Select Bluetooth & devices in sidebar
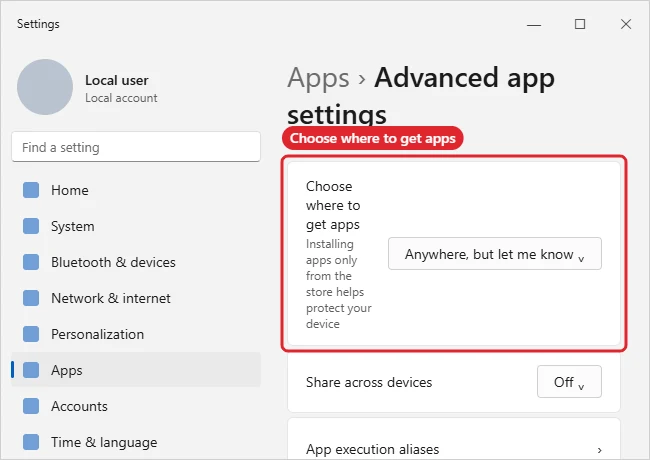The image size is (650, 460). point(136,262)
